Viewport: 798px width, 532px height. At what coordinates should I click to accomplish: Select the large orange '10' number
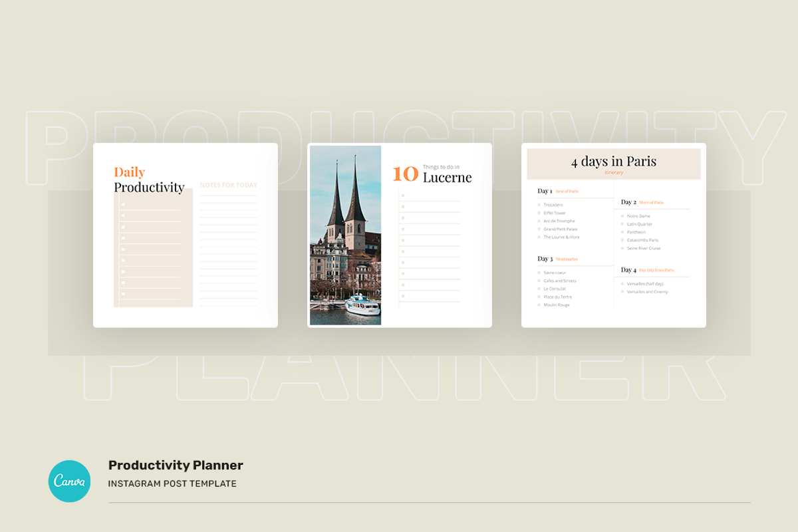(x=406, y=174)
